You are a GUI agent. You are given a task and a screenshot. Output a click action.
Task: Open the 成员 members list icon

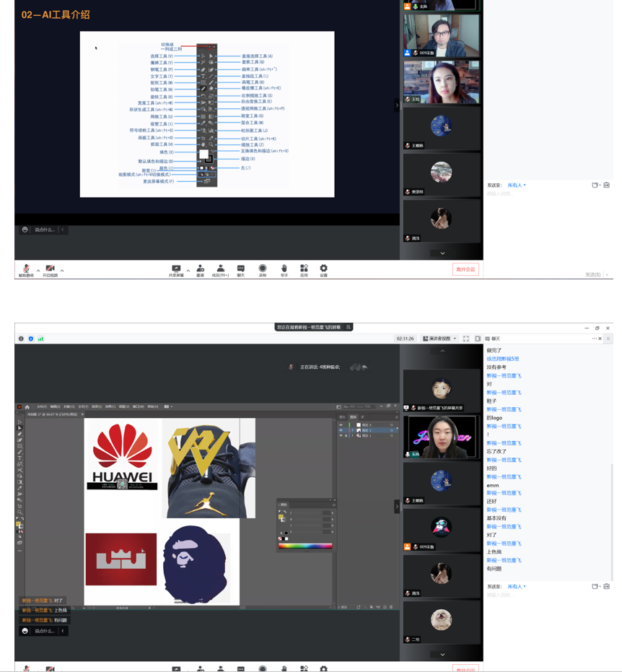[x=220, y=269]
